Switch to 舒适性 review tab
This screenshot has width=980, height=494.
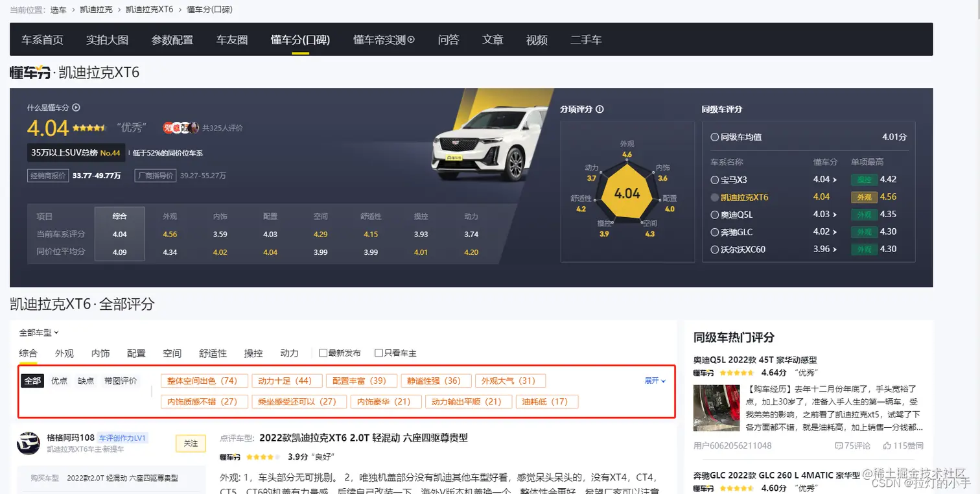213,353
